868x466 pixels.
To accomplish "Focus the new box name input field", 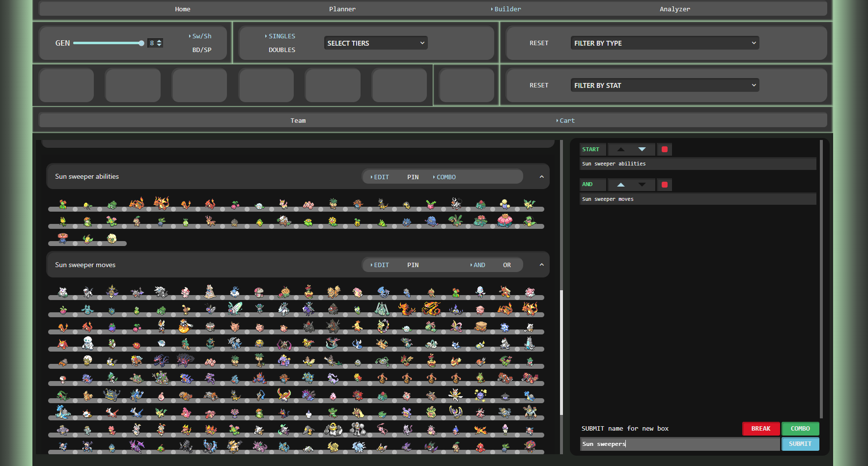I will click(680, 444).
